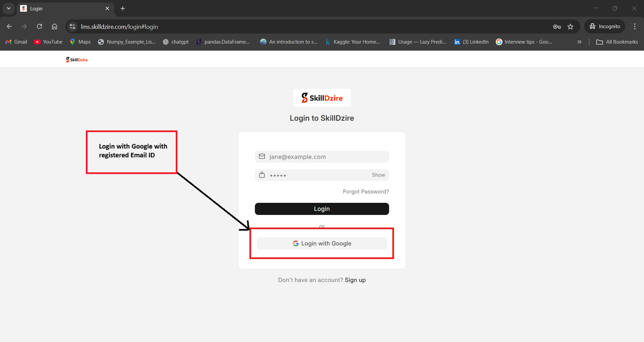The width and height of the screenshot is (644, 342).
Task: Click the email input field
Action: point(322,157)
